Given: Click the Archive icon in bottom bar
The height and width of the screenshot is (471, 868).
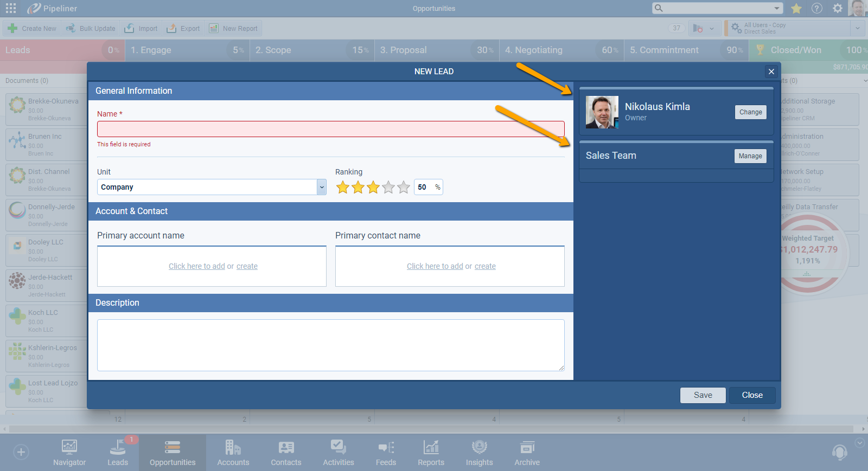Looking at the screenshot, I should pos(527,452).
